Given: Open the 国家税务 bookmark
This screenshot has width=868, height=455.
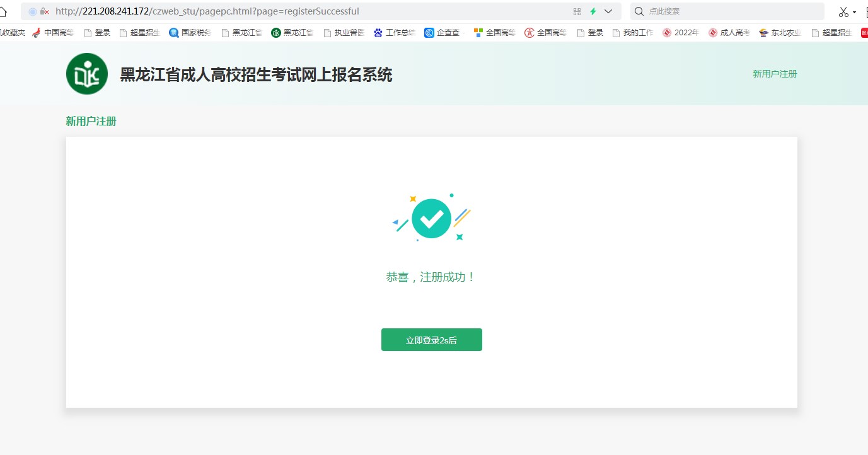Looking at the screenshot, I should [x=190, y=33].
